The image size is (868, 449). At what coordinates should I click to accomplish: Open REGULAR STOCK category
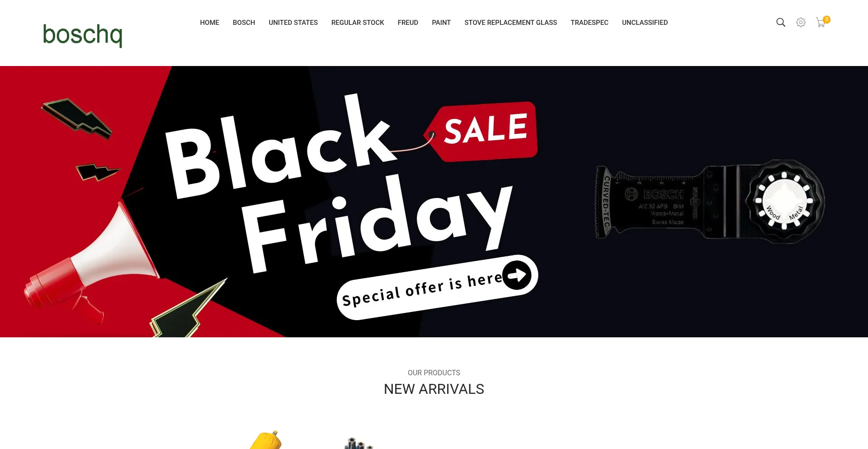(x=358, y=23)
